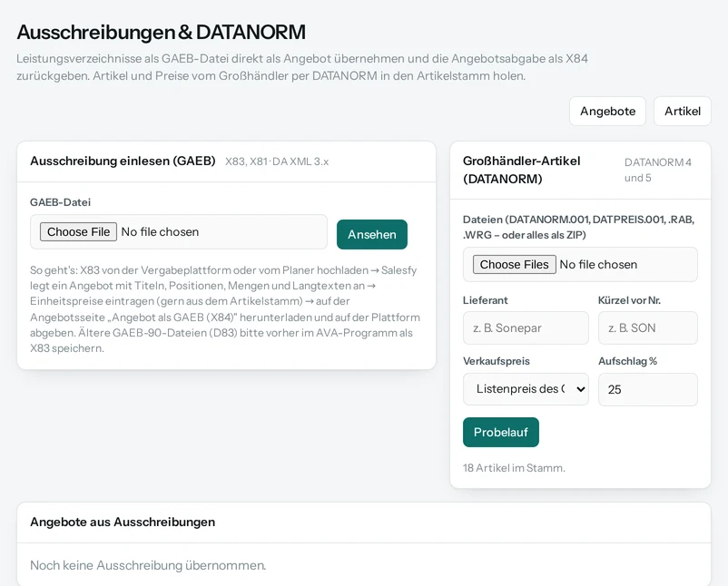
Task: Click Choose Files for DATANORM upload
Action: point(514,265)
